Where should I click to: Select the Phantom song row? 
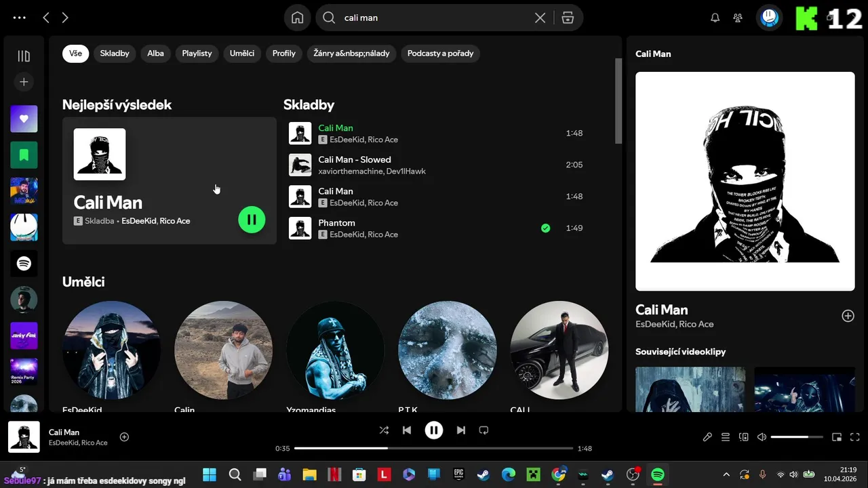[x=435, y=228]
